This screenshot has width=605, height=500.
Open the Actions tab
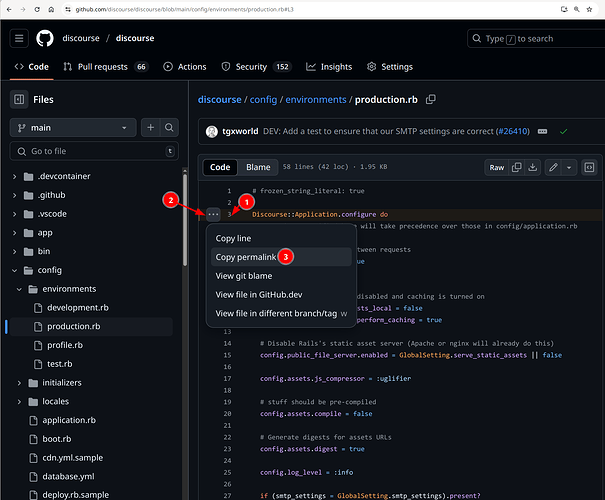pyautogui.click(x=185, y=67)
